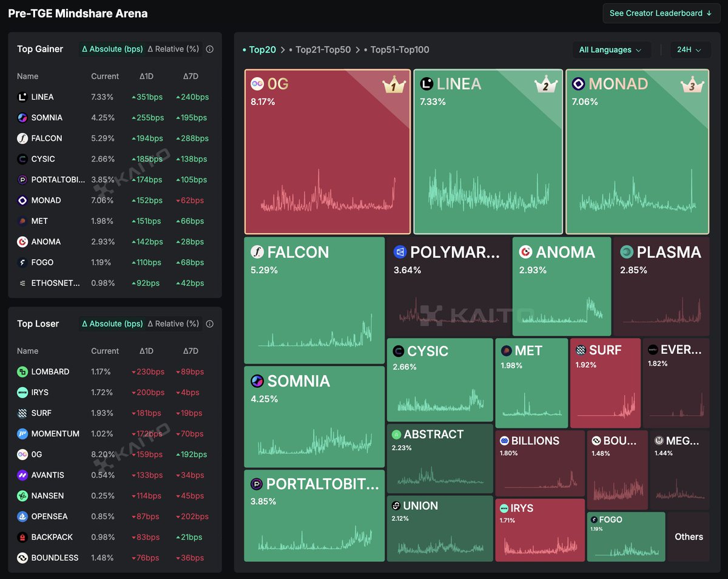Click the MOMENTUM logo in Top Loser list
This screenshot has height=579, width=728.
(x=22, y=434)
